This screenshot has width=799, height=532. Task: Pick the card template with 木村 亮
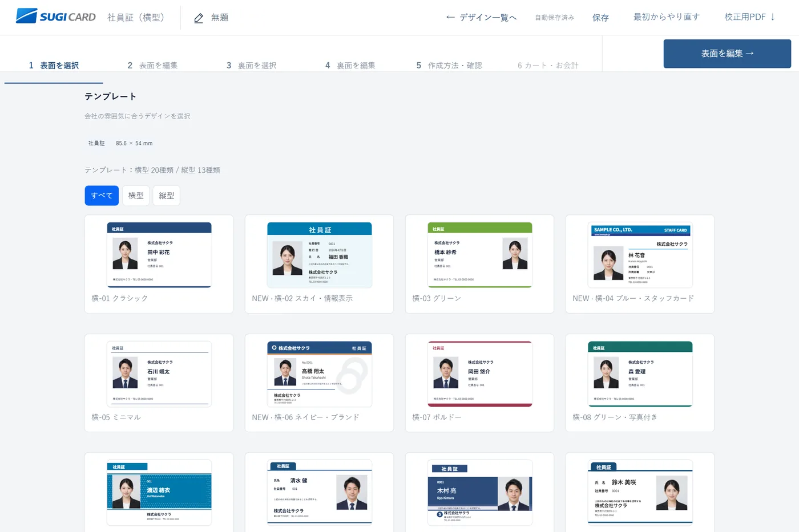coord(479,493)
